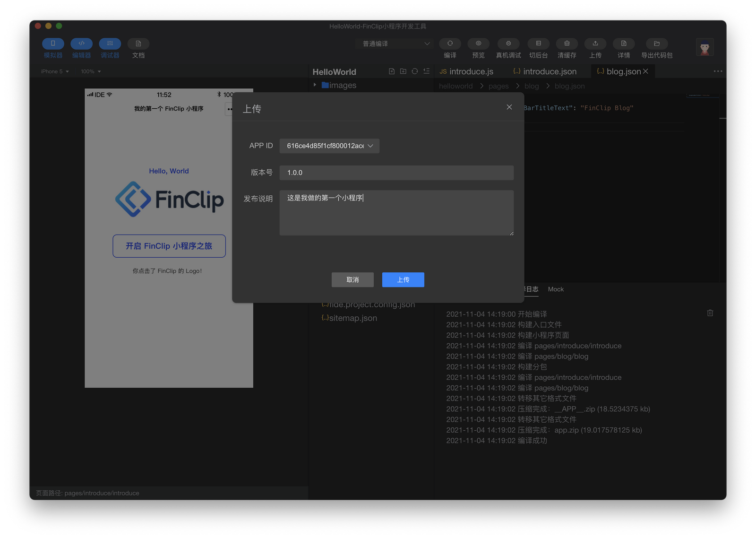Click the log line 开始编译
This screenshot has height=539, width=756.
497,314
